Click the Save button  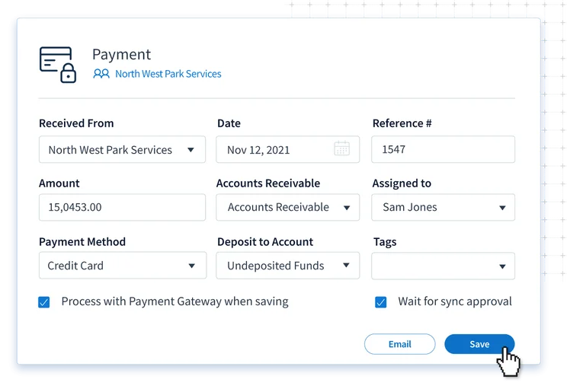(479, 344)
